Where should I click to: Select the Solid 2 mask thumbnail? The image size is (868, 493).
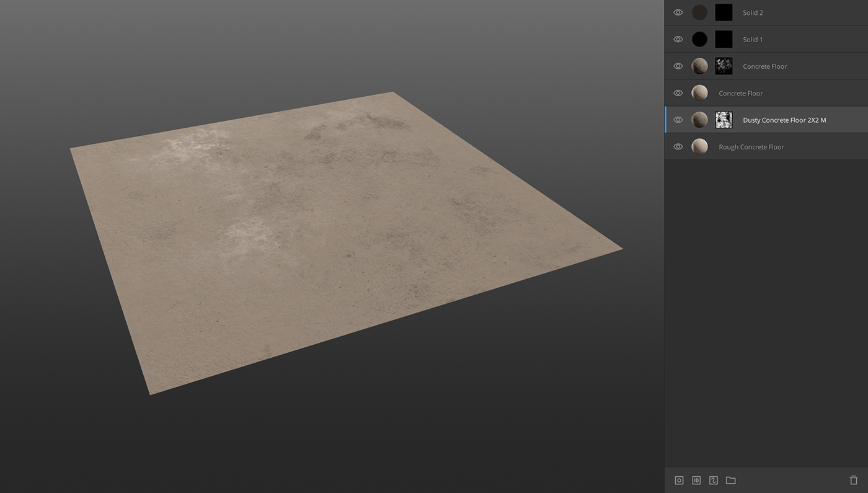coord(724,12)
